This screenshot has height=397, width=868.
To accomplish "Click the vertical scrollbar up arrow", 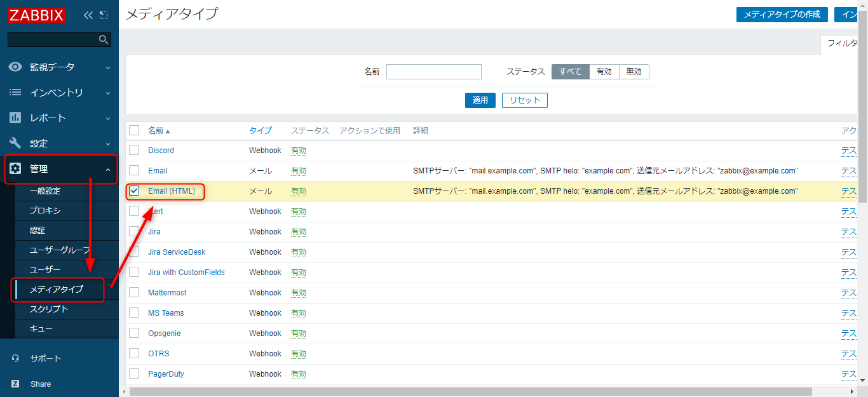I will 863,4.
